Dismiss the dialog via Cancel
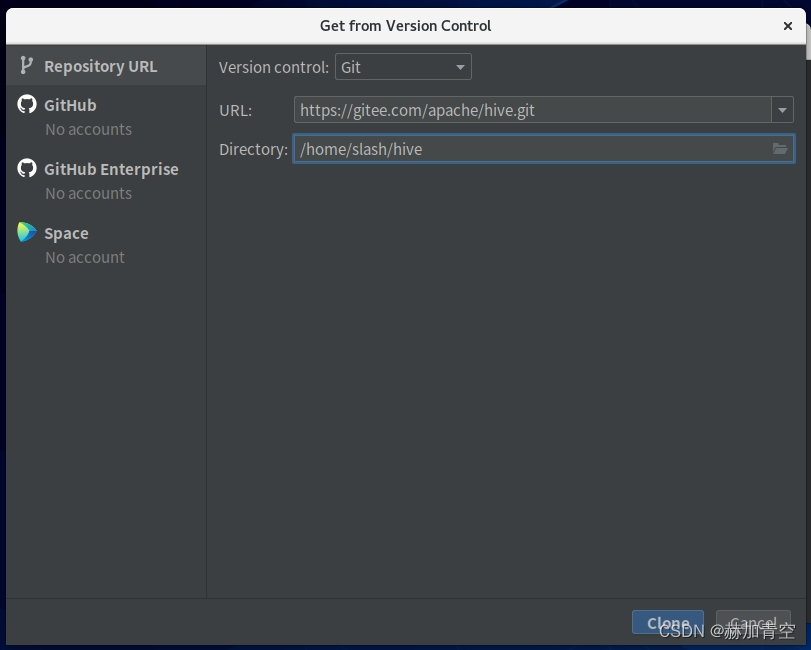The height and width of the screenshot is (650, 811). (753, 622)
